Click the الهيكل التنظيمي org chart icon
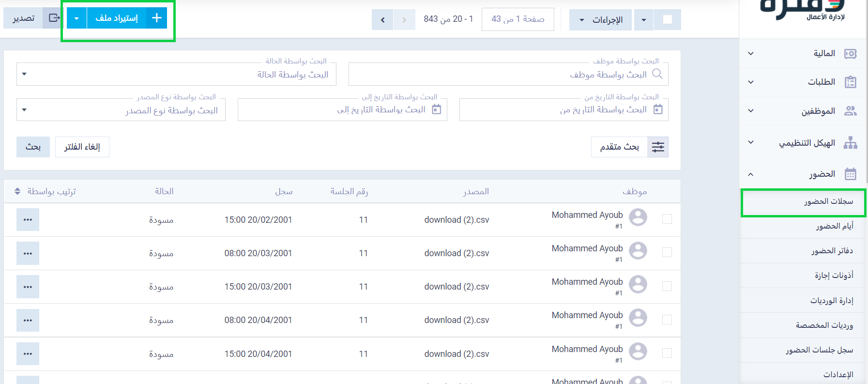868x384 pixels. point(851,143)
